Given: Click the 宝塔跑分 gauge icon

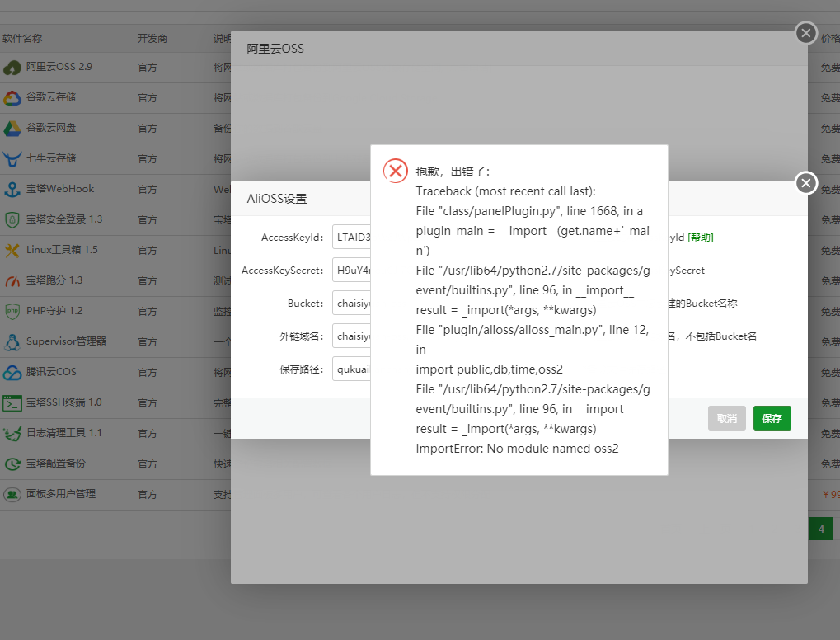Looking at the screenshot, I should coord(12,281).
